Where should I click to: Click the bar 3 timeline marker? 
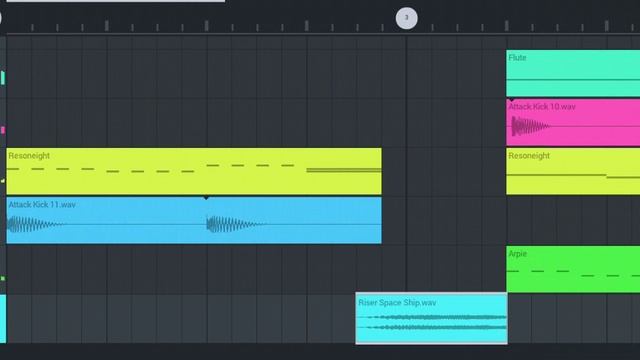tap(407, 18)
